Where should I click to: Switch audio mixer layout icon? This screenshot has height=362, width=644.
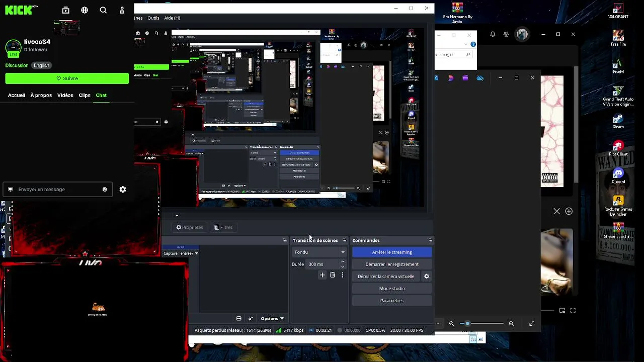[x=239, y=319]
